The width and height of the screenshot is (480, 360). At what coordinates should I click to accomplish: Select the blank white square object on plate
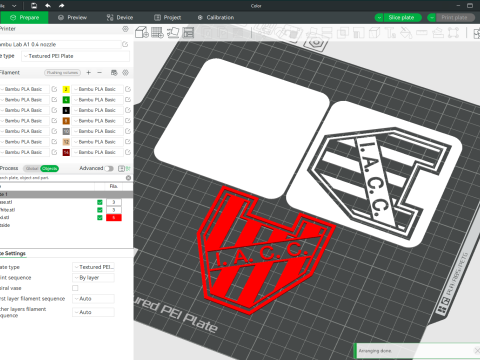(242, 128)
